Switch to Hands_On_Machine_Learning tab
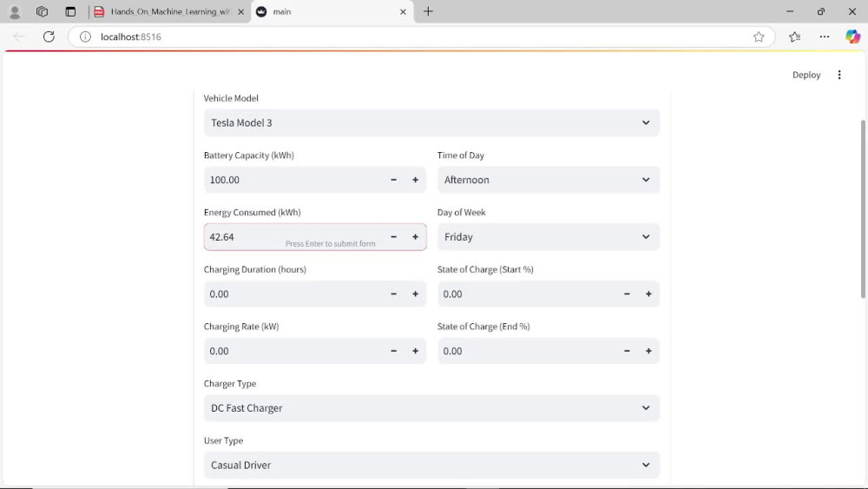This screenshot has width=868, height=489. click(169, 11)
